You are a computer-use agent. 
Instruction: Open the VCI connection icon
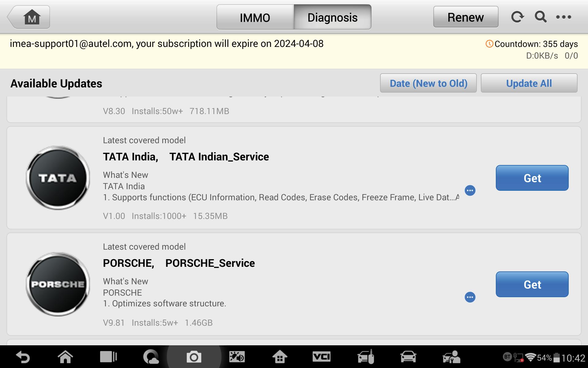[x=321, y=357]
